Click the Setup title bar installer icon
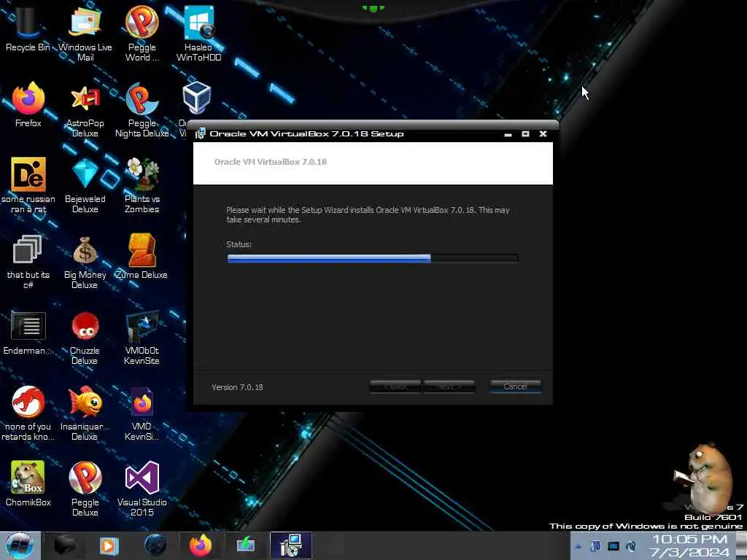The width and height of the screenshot is (747, 560). click(x=201, y=134)
